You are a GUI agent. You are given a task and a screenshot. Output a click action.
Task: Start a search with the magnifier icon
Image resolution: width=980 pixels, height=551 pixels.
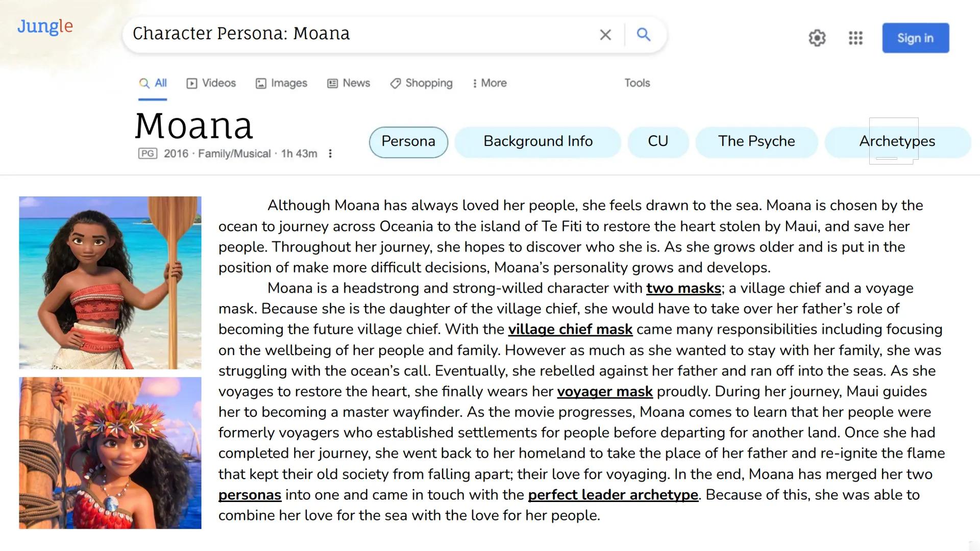click(x=643, y=35)
